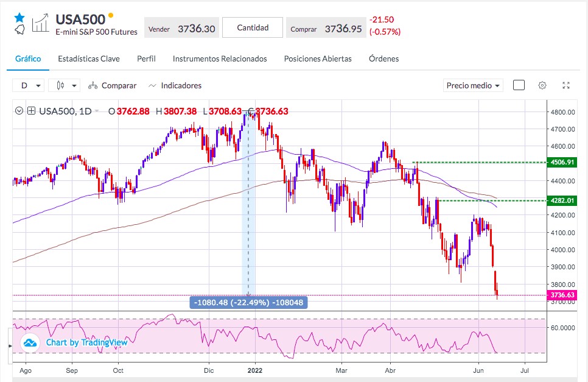This screenshot has height=382, width=588.
Task: Open the chart icon next to USA500
Action: (41, 23)
